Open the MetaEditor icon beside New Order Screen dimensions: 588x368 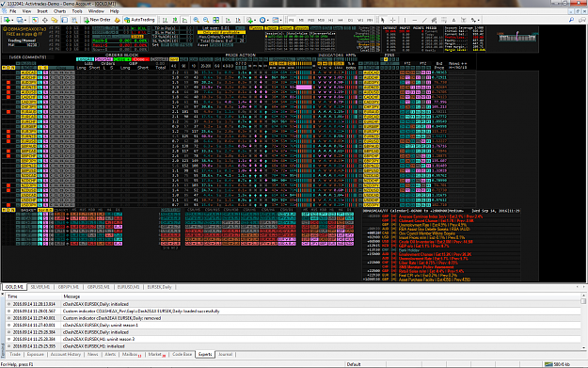[x=117, y=20]
